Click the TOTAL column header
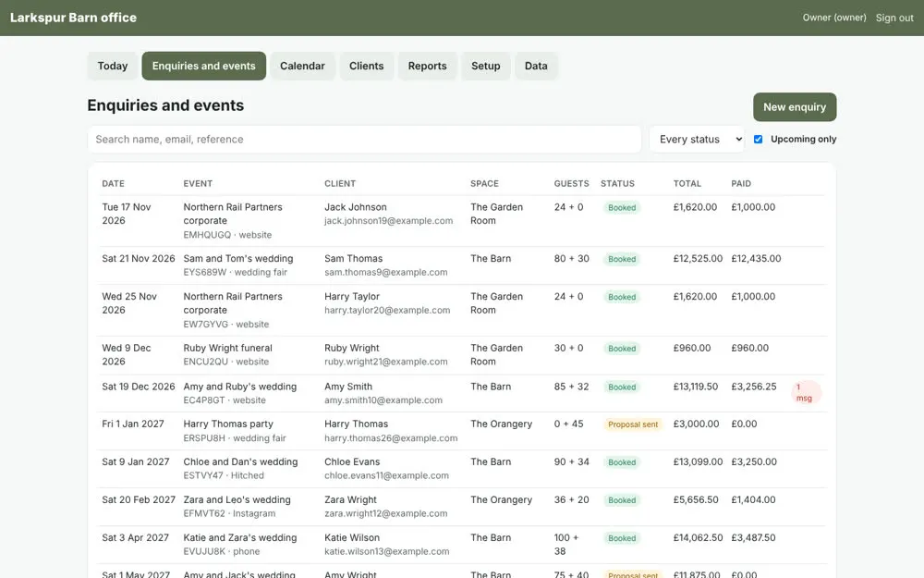Image resolution: width=924 pixels, height=578 pixels. click(x=687, y=183)
